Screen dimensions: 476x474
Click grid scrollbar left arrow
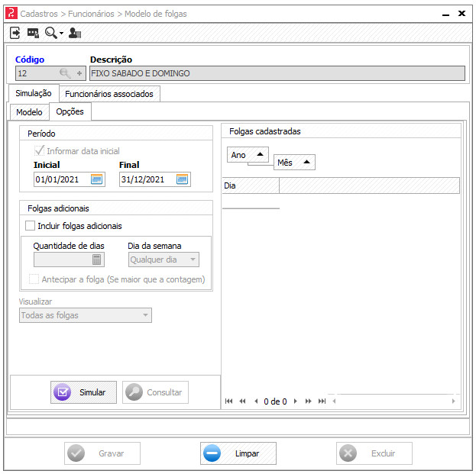(334, 401)
